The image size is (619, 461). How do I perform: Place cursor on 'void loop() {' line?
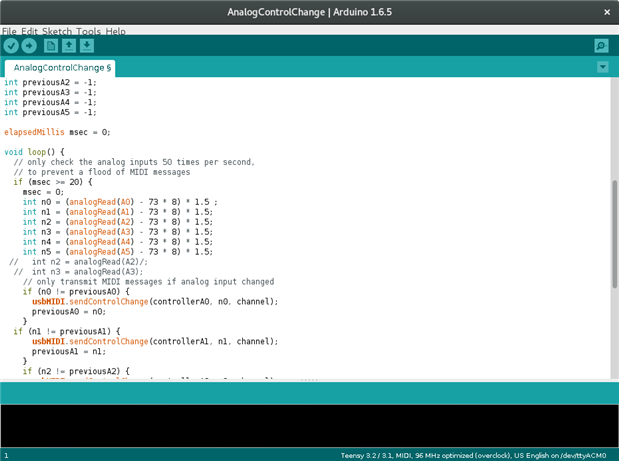(x=34, y=152)
